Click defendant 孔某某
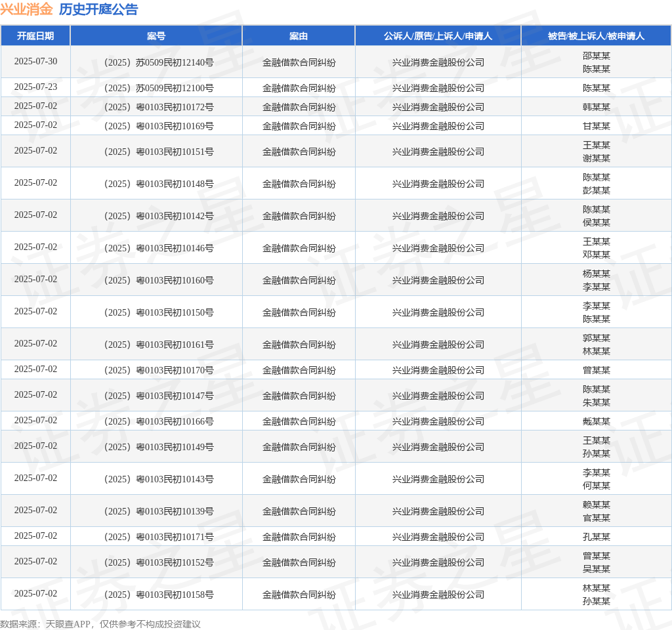The height and width of the screenshot is (630, 672). click(596, 537)
